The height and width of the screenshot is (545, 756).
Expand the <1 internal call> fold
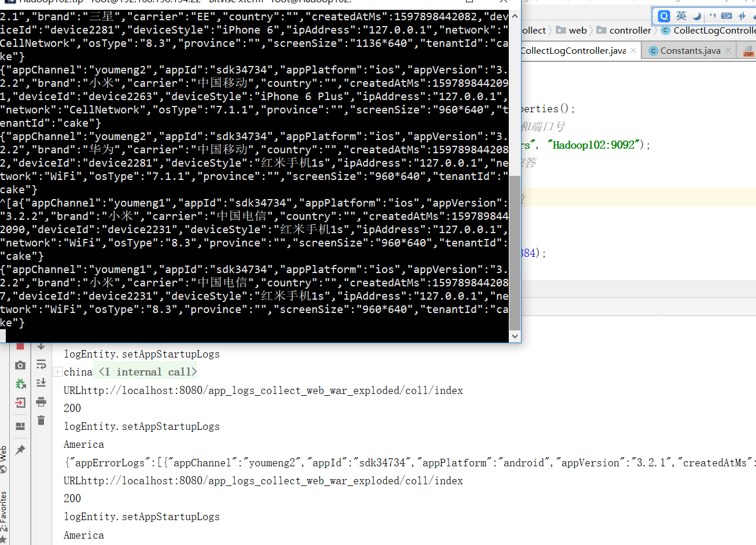click(x=148, y=372)
